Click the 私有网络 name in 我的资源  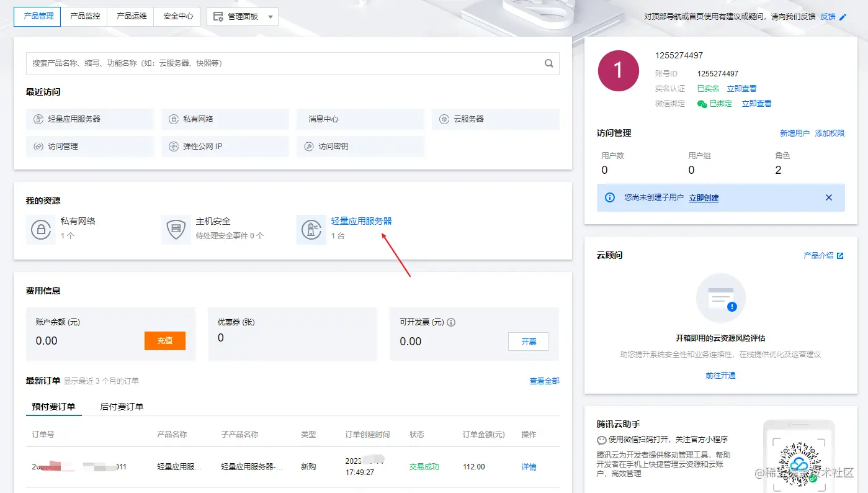78,221
